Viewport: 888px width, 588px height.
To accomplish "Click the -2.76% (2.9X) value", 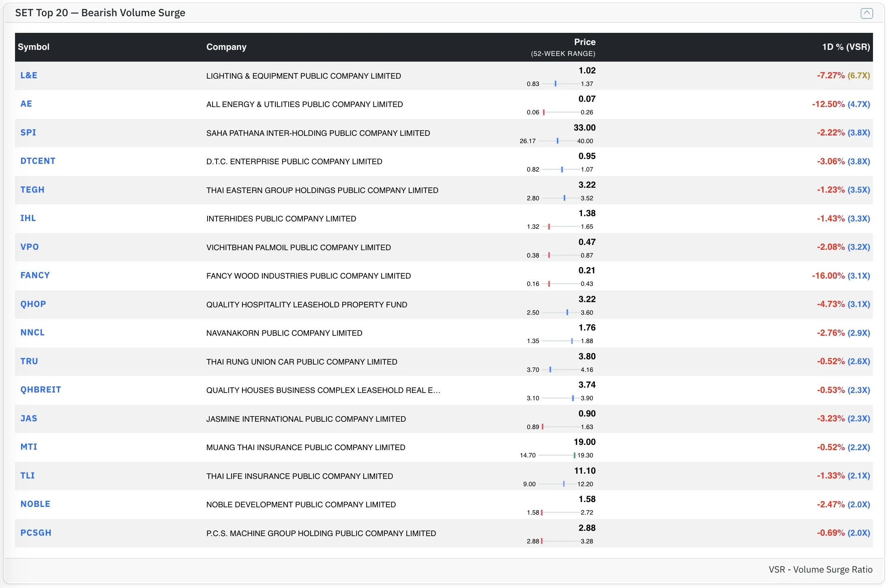I will pos(843,333).
